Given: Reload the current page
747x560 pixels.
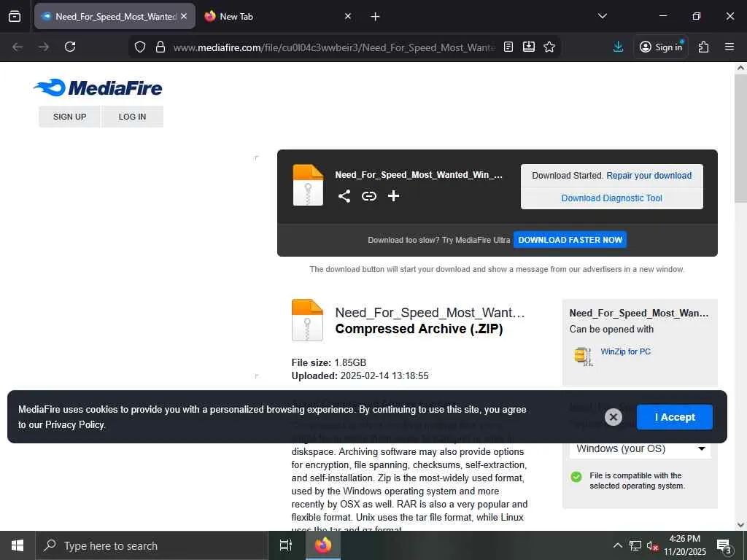Looking at the screenshot, I should (70, 47).
